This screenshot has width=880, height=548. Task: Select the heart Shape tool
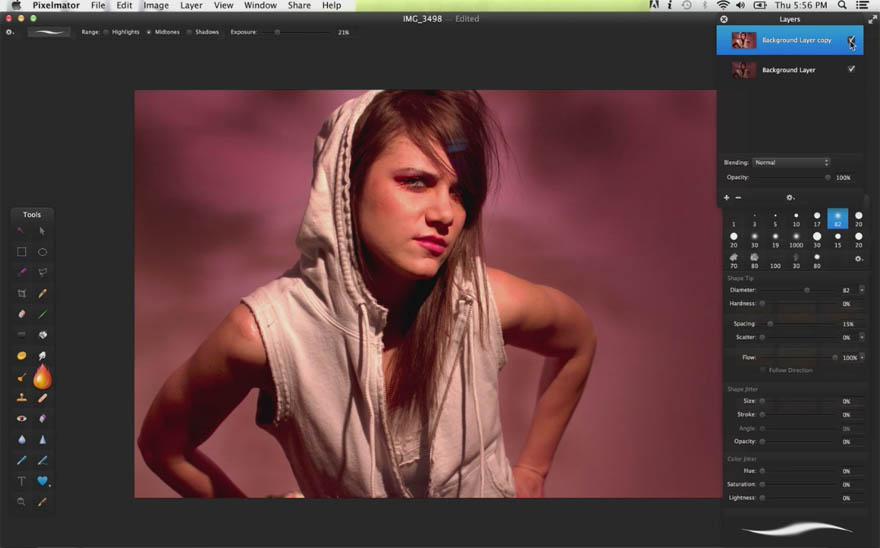coord(42,481)
